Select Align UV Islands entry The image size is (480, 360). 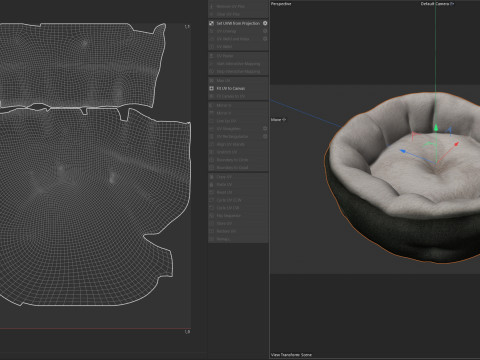pyautogui.click(x=238, y=144)
